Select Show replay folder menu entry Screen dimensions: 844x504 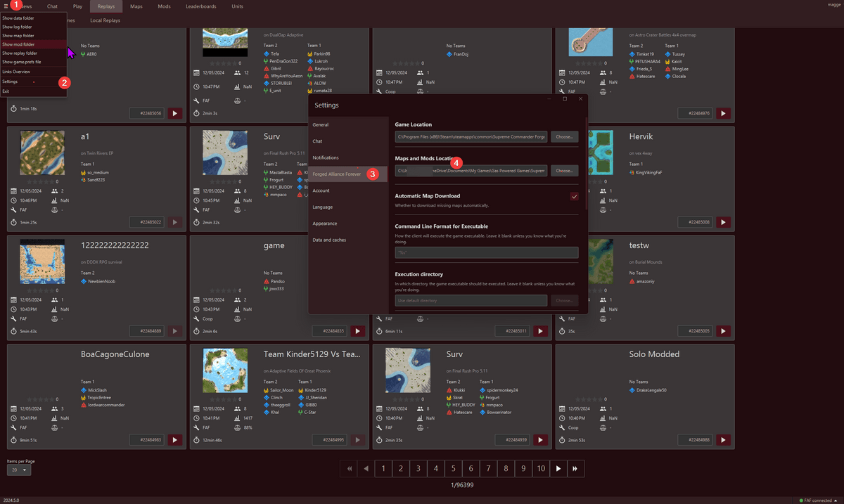34,53
